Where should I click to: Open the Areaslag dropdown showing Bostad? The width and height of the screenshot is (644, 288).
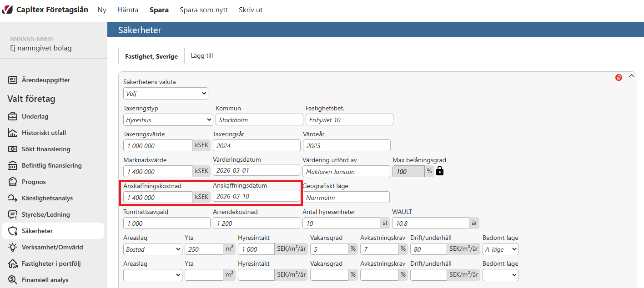(x=153, y=249)
